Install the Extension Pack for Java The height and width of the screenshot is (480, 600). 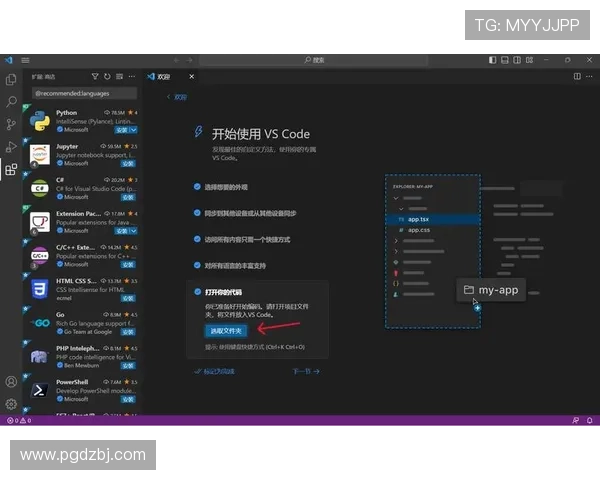tap(122, 231)
